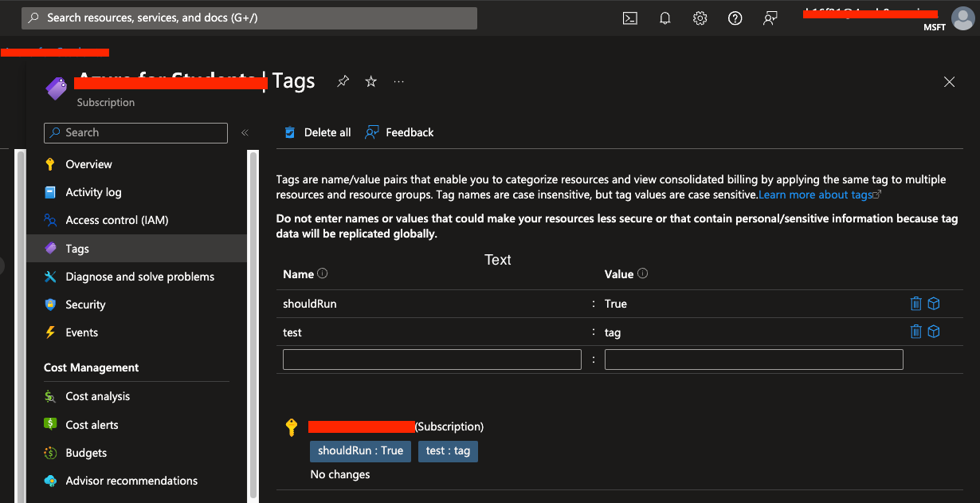Screen dimensions: 980x503
Task: Show info for Name column
Action: (x=323, y=273)
